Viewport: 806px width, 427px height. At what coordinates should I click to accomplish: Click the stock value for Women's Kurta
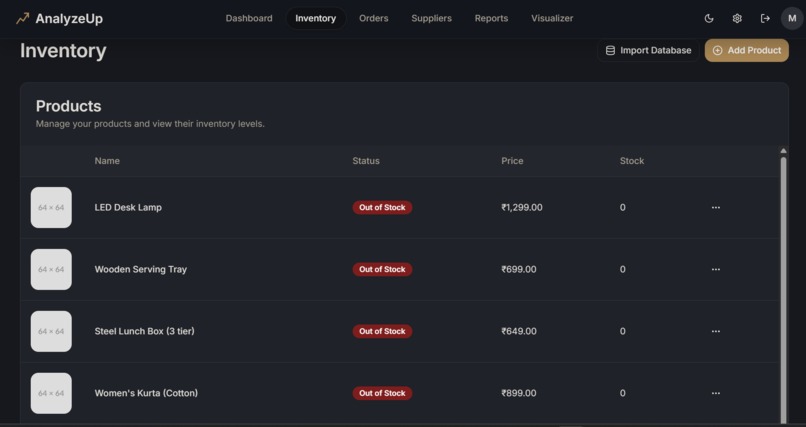point(622,393)
